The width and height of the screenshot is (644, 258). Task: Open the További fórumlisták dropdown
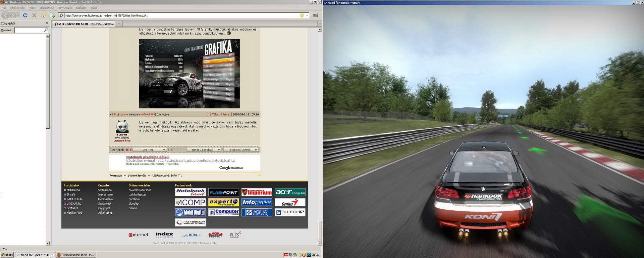(241, 150)
